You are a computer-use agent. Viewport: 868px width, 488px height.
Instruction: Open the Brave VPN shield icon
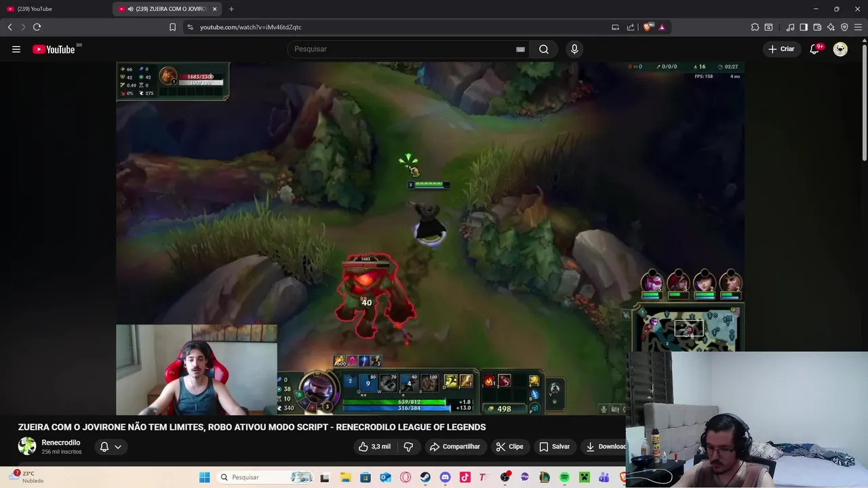click(844, 27)
